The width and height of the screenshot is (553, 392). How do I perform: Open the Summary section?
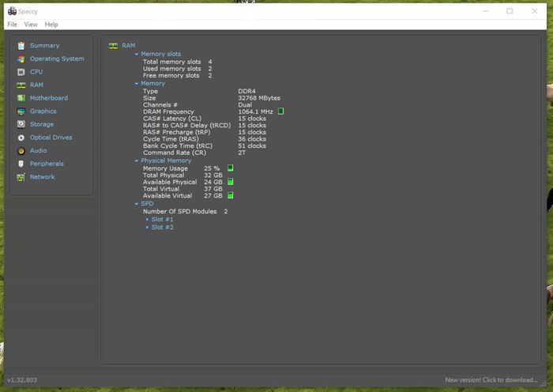[45, 46]
